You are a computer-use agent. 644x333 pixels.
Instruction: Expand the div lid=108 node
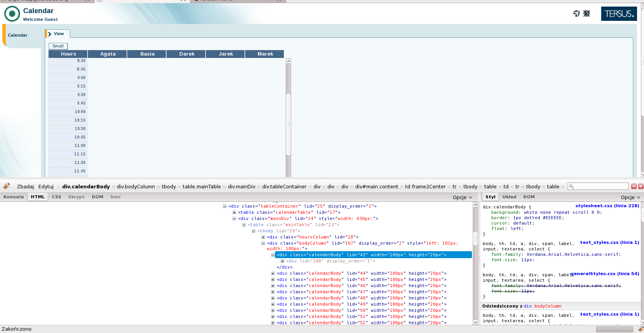(x=282, y=261)
